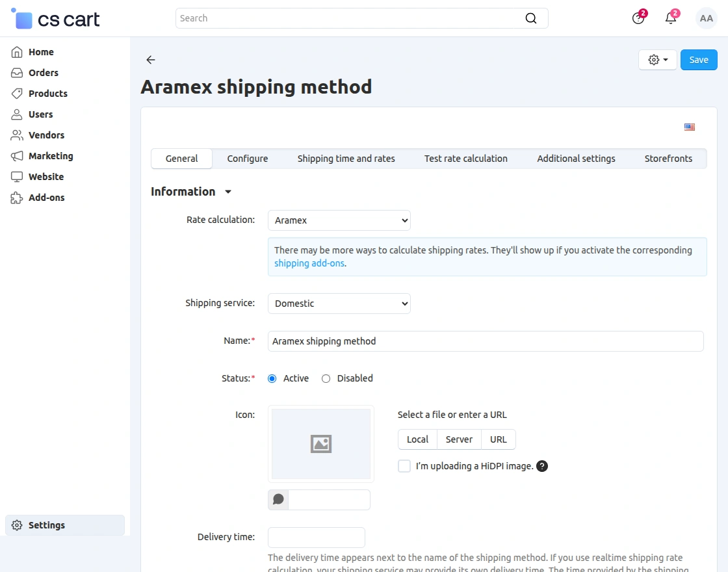The width and height of the screenshot is (728, 572).
Task: Open the Test rate calculation tab
Action: click(465, 159)
